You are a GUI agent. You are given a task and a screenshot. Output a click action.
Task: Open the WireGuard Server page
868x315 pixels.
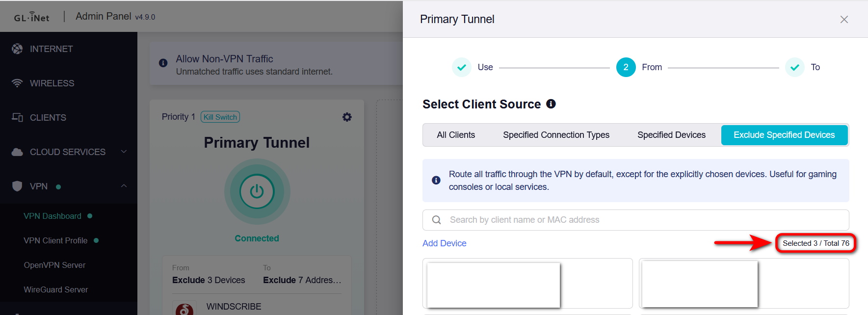coord(56,289)
